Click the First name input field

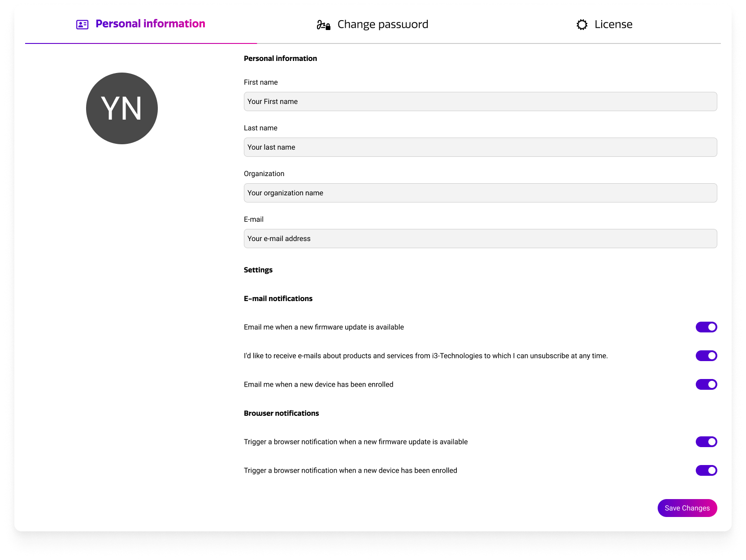480,102
